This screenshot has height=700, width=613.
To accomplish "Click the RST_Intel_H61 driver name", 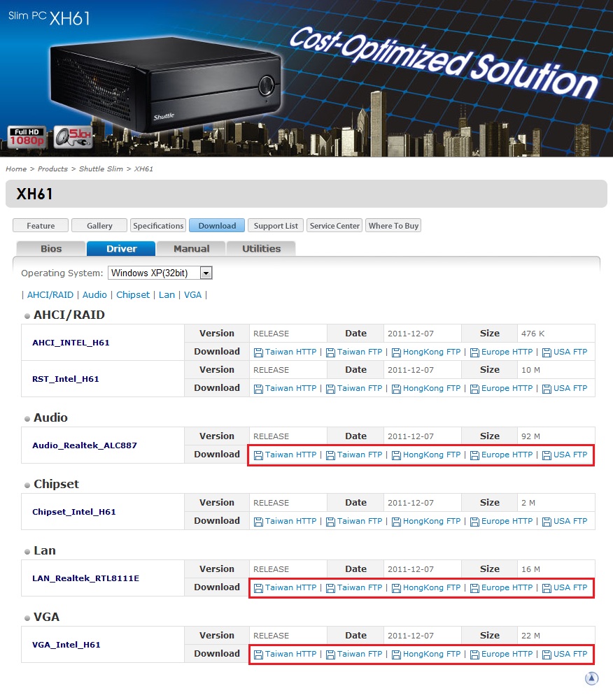I will coord(65,379).
